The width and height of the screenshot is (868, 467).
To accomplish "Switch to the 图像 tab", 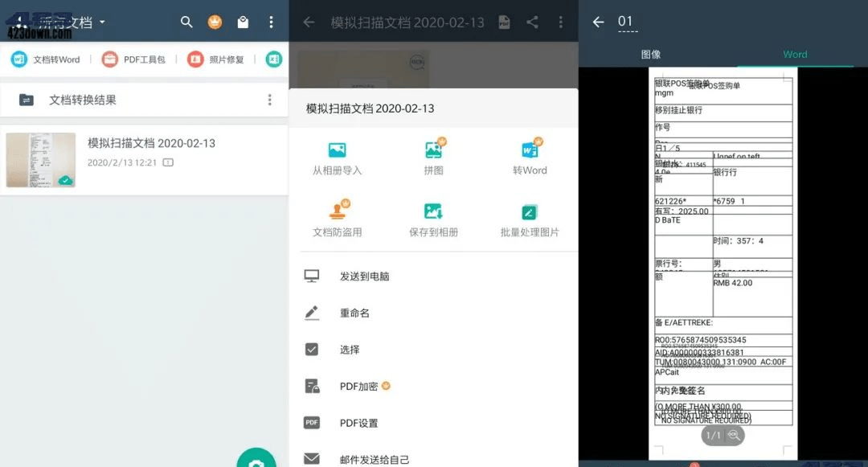I will (651, 54).
